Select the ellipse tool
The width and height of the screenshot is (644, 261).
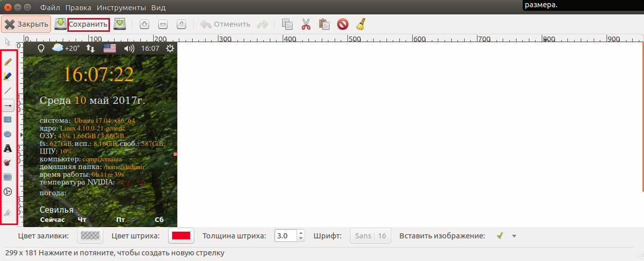(8, 134)
